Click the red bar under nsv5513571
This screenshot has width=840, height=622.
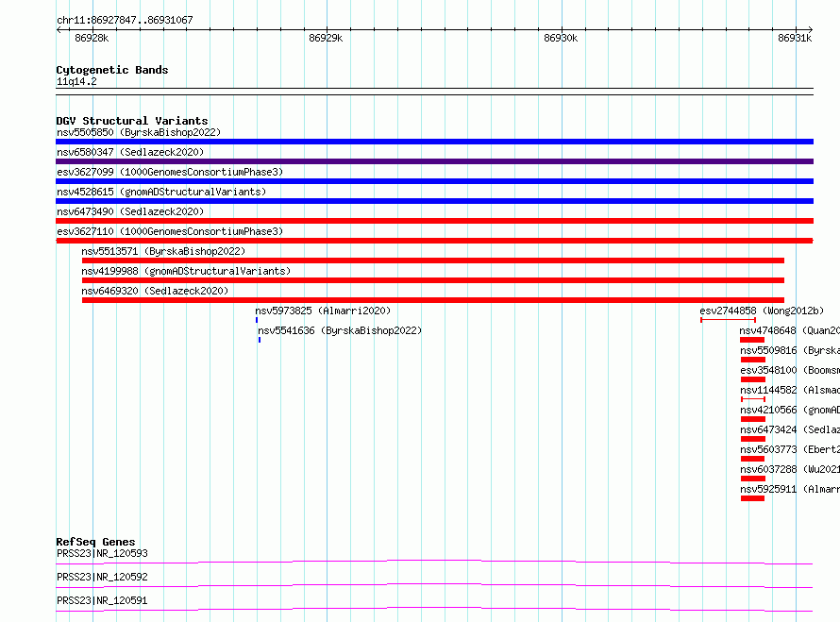click(x=433, y=261)
